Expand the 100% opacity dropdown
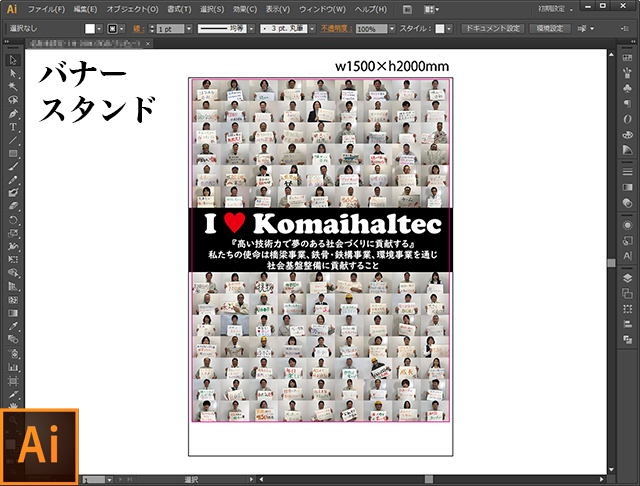This screenshot has height=486, width=640. click(392, 29)
